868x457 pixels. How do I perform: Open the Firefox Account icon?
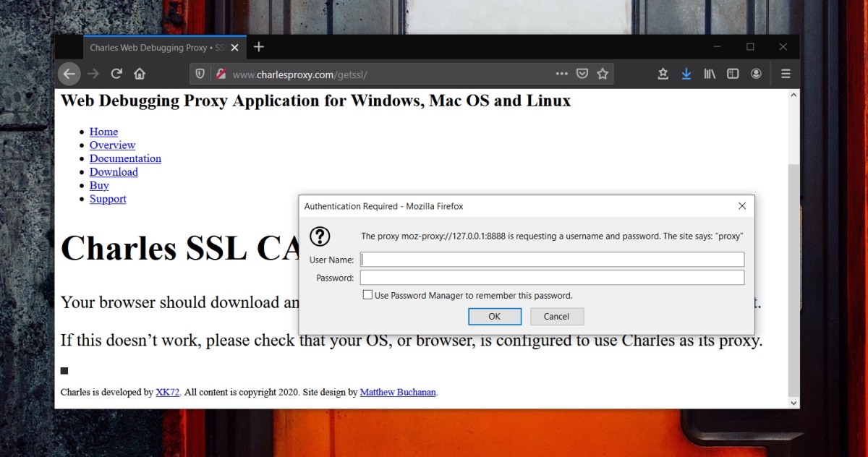(756, 73)
